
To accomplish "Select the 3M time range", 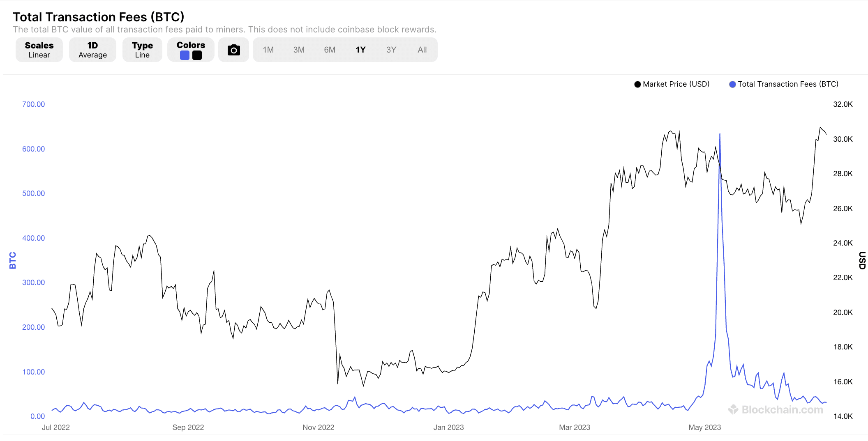I will [299, 50].
